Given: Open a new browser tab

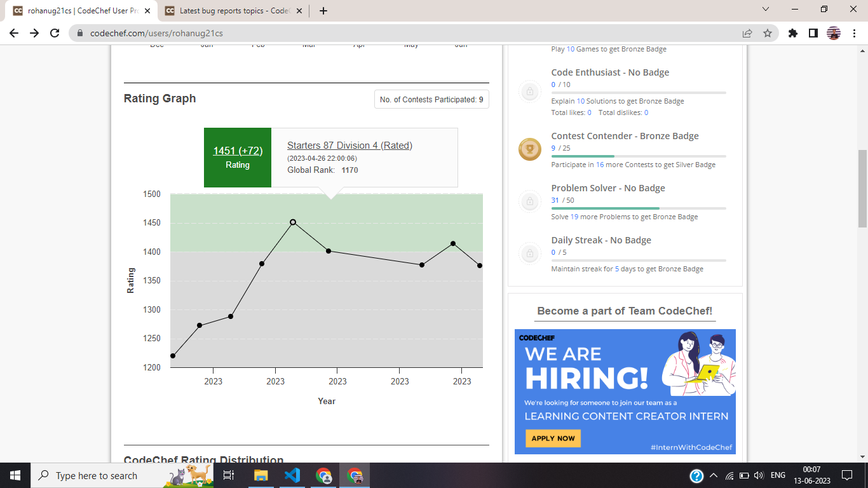Looking at the screenshot, I should pyautogui.click(x=323, y=11).
